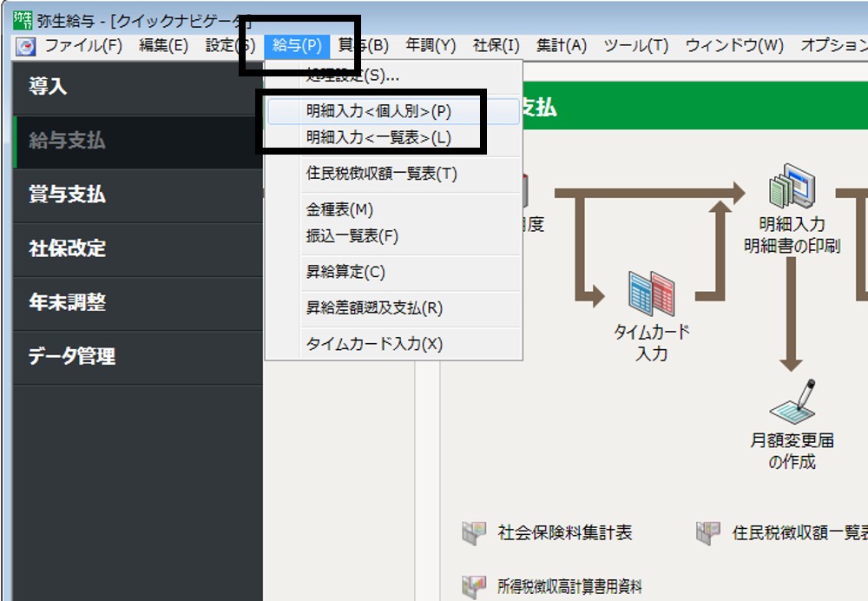The width and height of the screenshot is (868, 601).
Task: Open the 賞与(B) menu
Action: coord(363,45)
